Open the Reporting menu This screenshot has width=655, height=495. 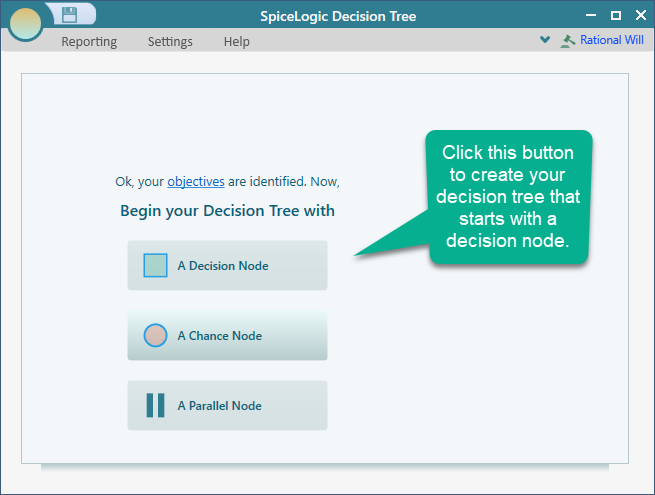point(89,42)
